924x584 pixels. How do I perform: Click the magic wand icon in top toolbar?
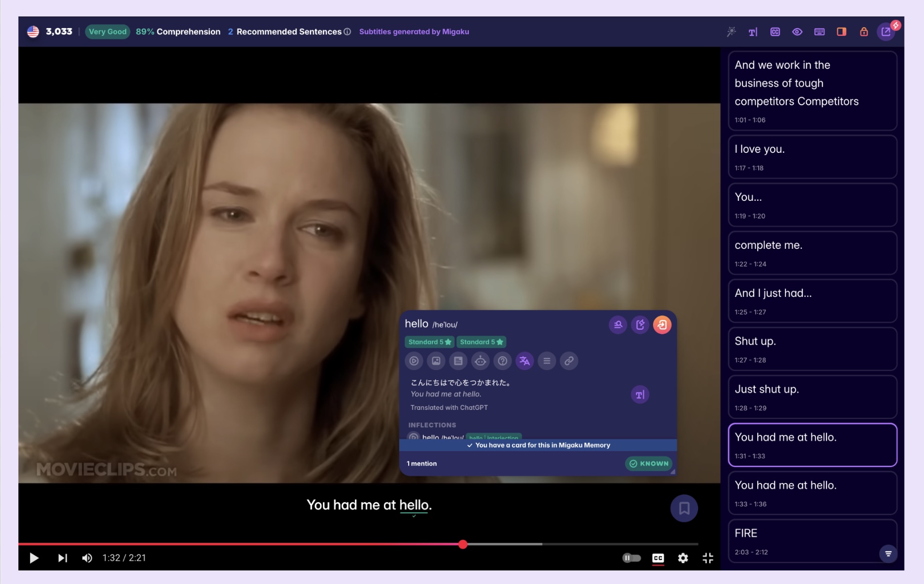pos(731,32)
